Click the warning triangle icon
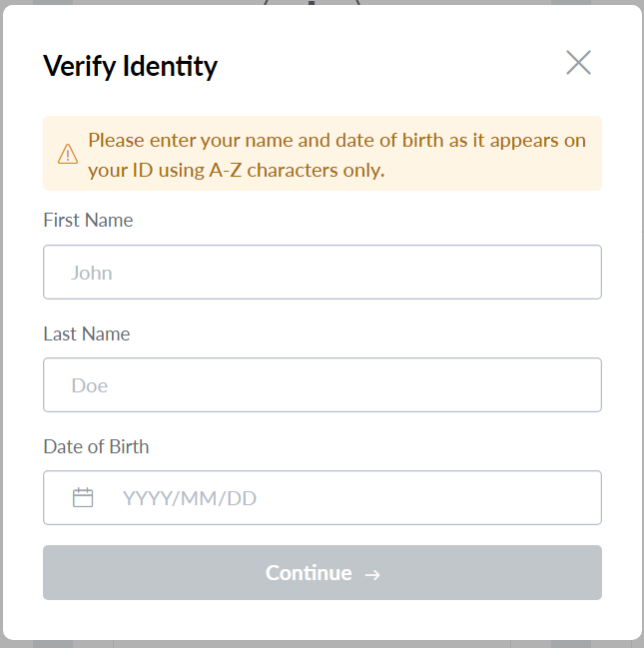 coord(68,154)
